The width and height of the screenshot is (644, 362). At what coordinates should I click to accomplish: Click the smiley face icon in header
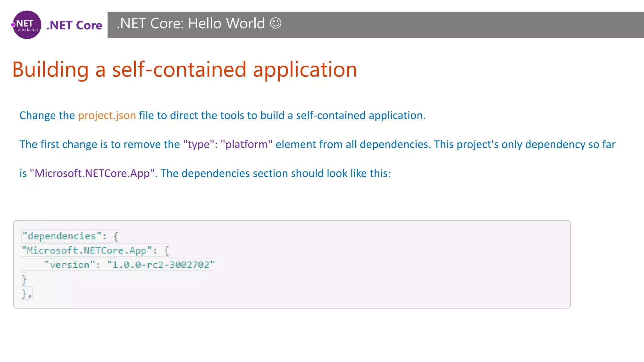click(x=275, y=23)
